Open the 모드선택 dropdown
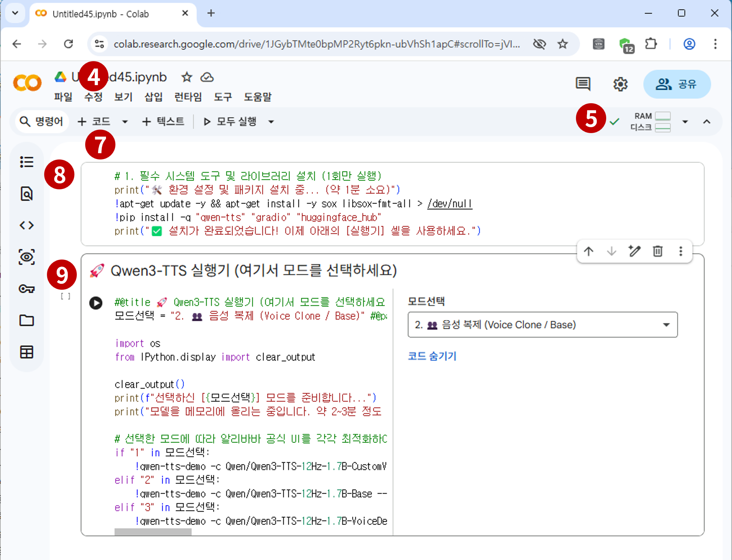The width and height of the screenshot is (732, 560). click(x=543, y=324)
